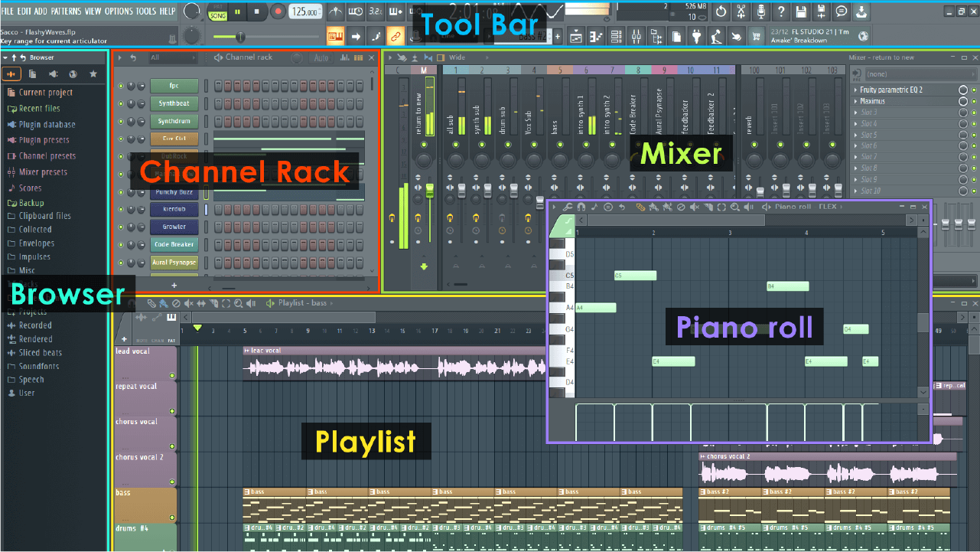980x552 pixels.
Task: Switch to SONG mode button
Action: 218,16
